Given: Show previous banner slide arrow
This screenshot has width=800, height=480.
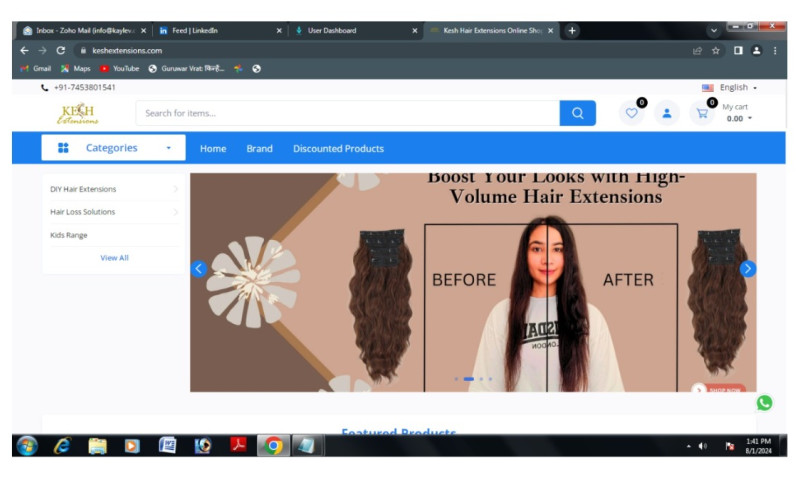Looking at the screenshot, I should (198, 268).
